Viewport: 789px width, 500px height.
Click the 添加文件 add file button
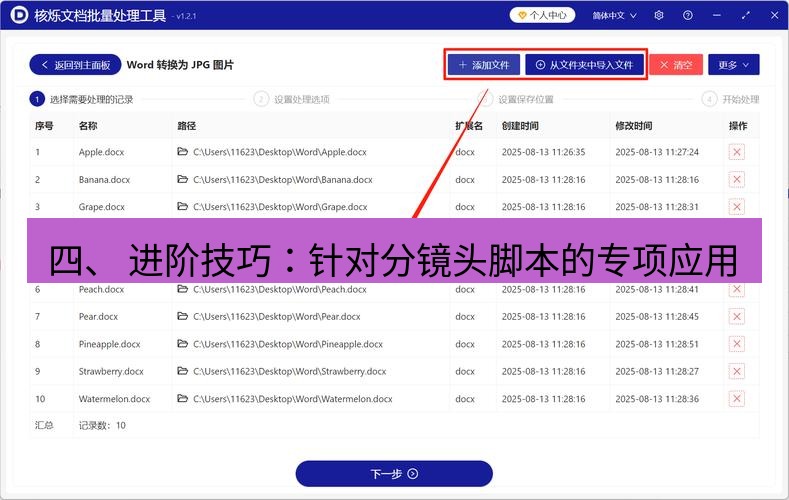[x=484, y=65]
